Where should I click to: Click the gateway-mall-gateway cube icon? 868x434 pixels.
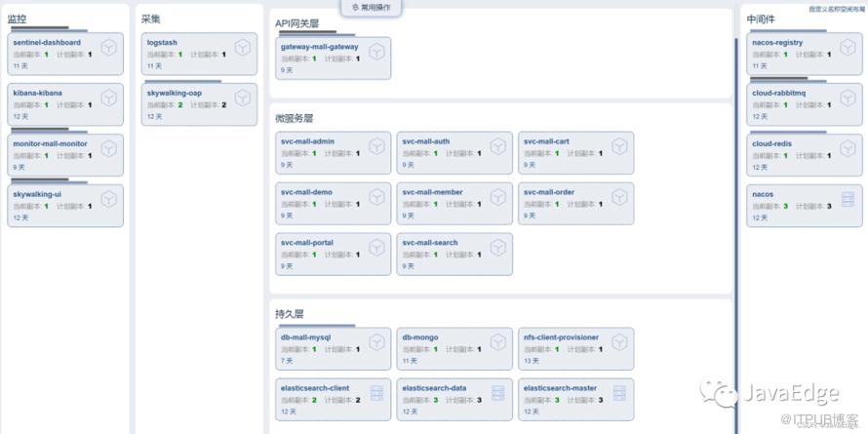coord(377,52)
